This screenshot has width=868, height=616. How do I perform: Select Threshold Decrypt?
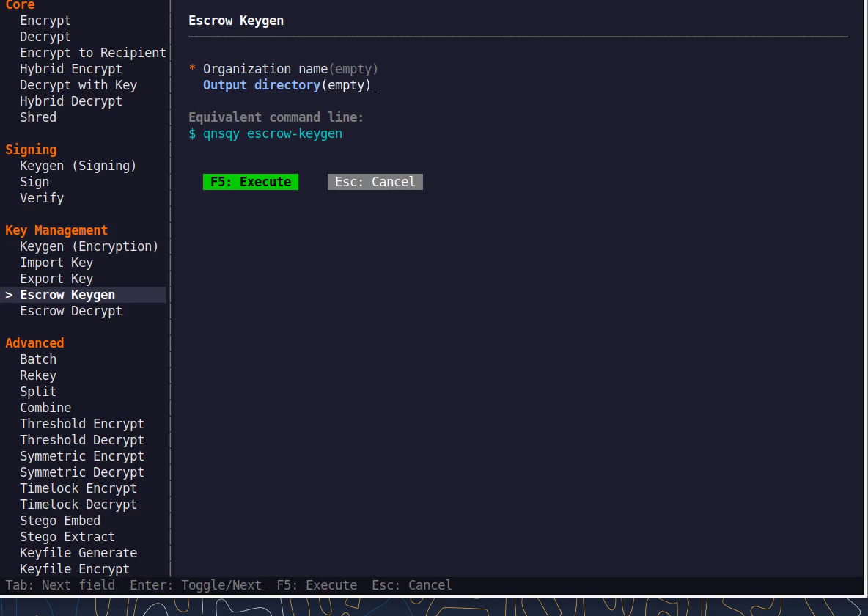click(82, 439)
